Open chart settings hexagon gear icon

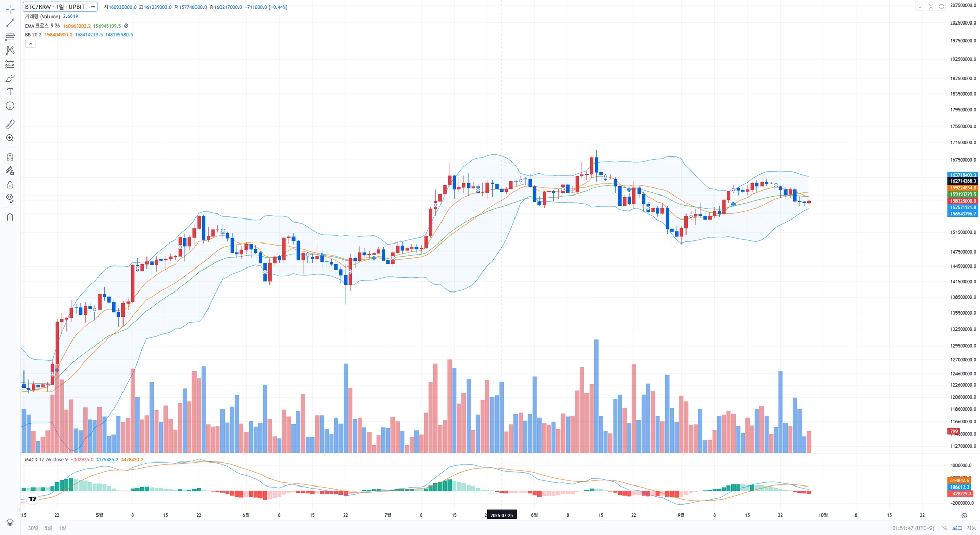pos(964,516)
